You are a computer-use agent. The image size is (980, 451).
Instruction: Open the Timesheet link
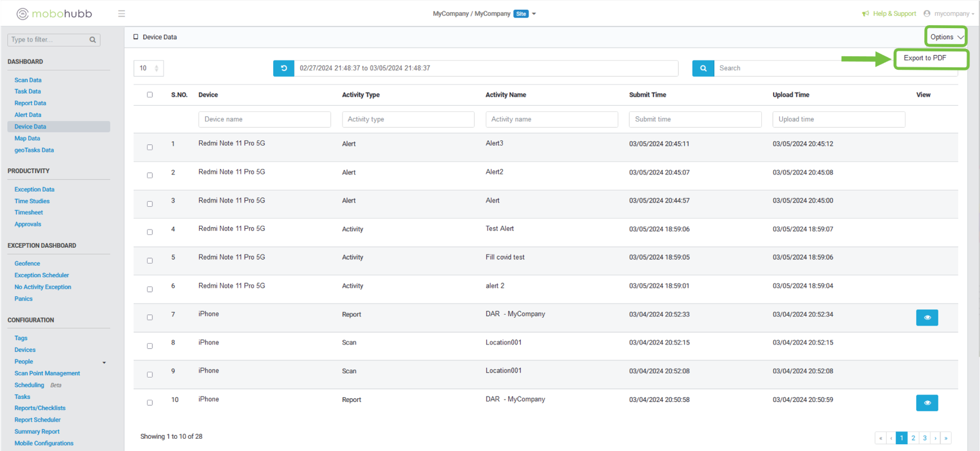(x=29, y=212)
